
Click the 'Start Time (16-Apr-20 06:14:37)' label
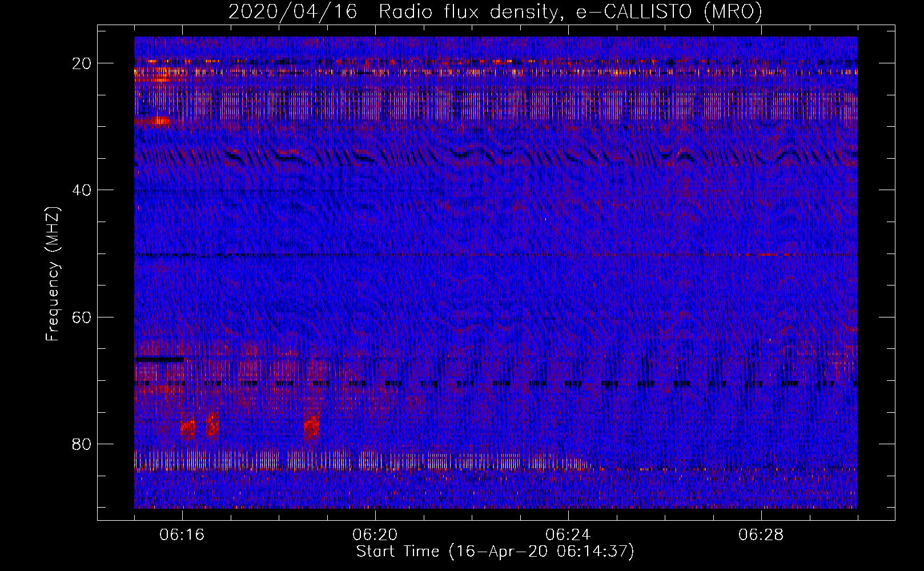click(495, 552)
